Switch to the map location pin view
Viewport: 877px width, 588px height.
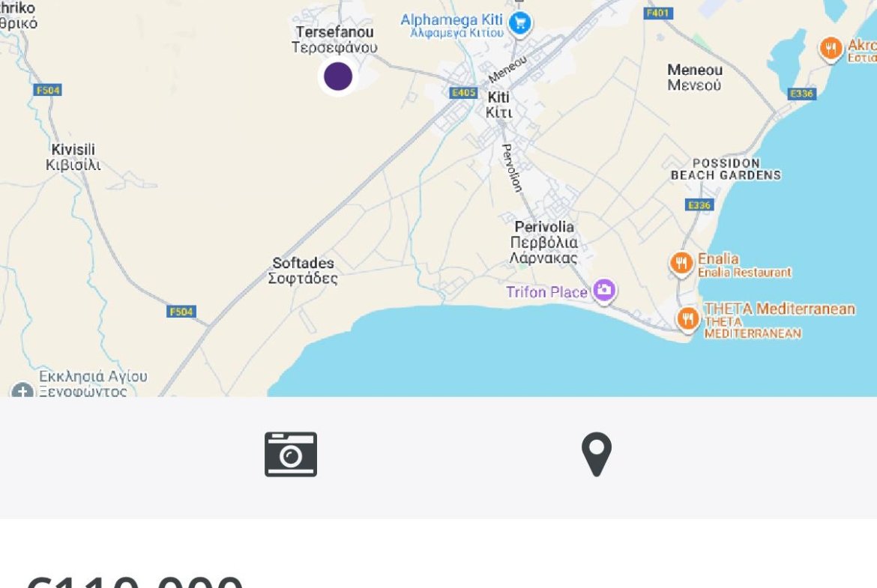tap(597, 454)
